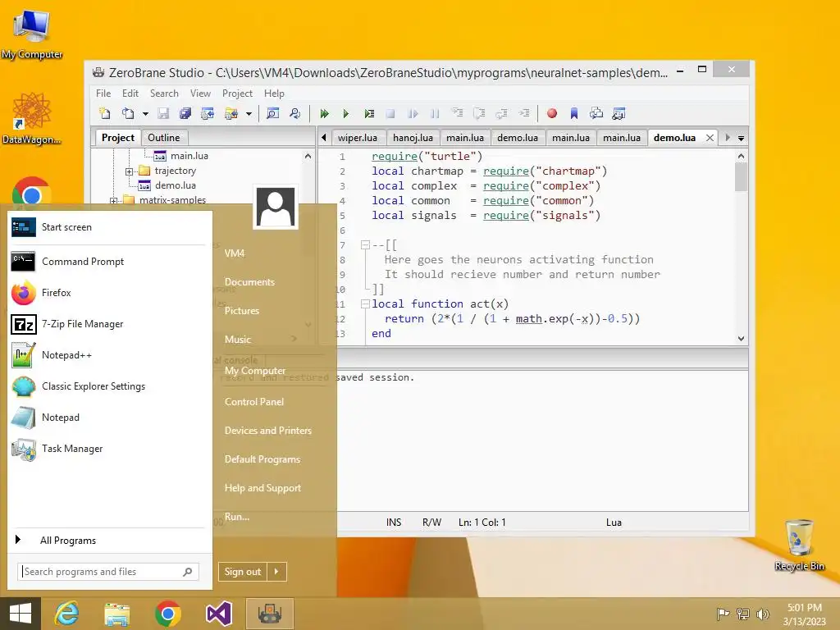Viewport: 840px width, 630px height.
Task: Open Devices and Printers link
Action: pos(268,431)
